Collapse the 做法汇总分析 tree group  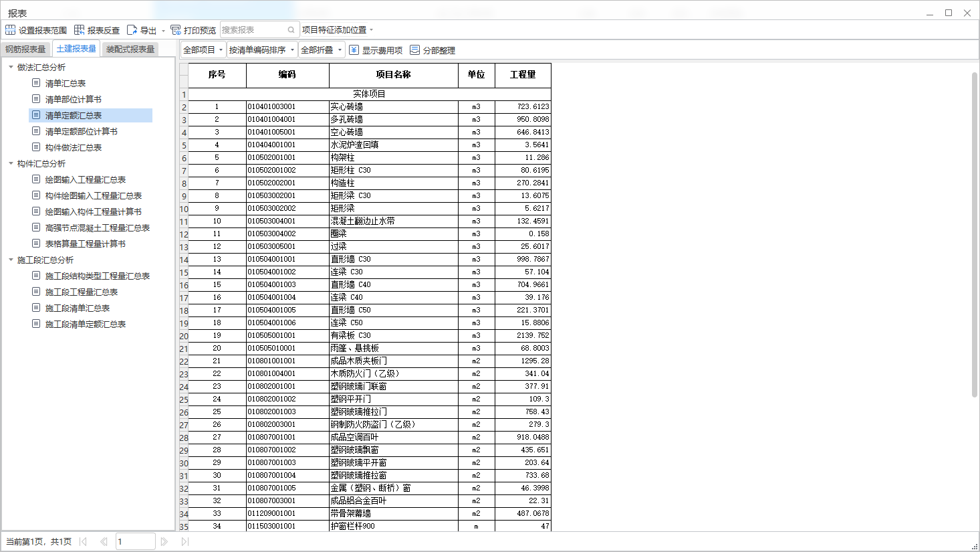(x=11, y=67)
